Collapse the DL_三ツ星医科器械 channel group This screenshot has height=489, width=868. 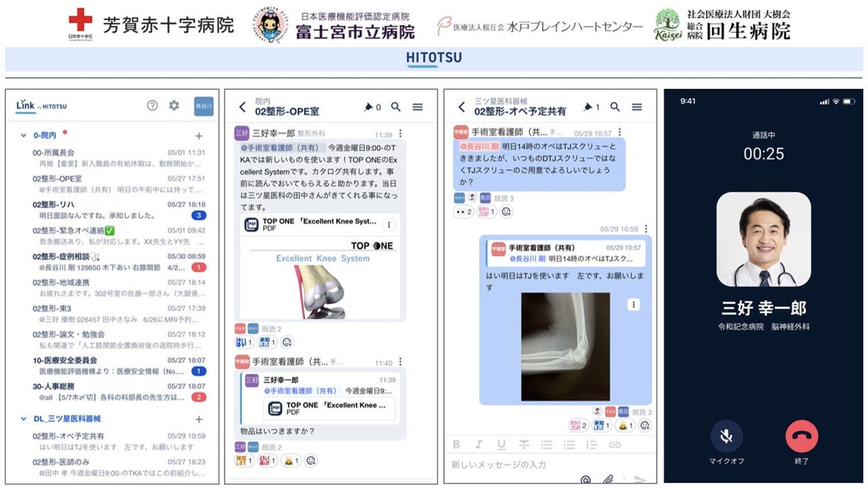[23, 419]
